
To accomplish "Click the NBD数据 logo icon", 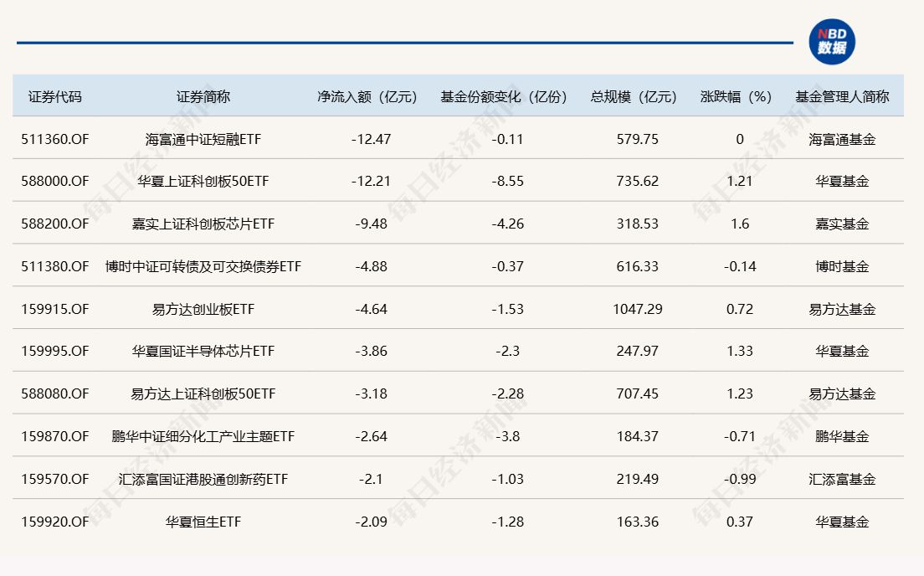I will (831, 42).
